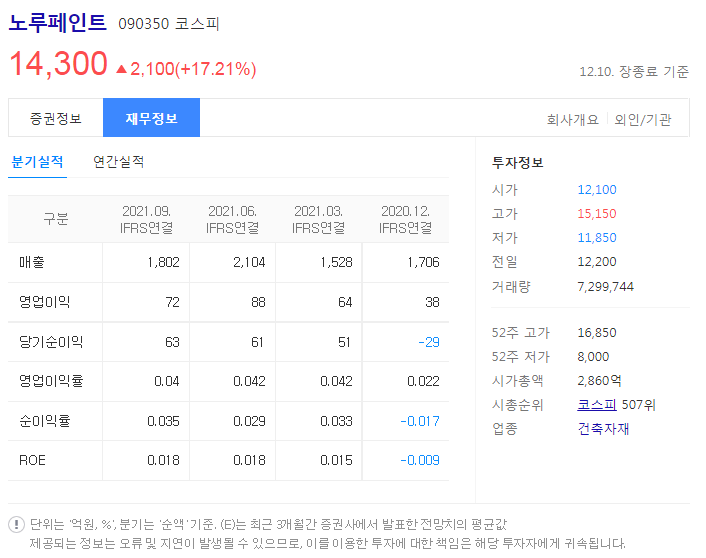This screenshot has width=706, height=558.
Task: Click the 구분 header cell
Action: 55,219
